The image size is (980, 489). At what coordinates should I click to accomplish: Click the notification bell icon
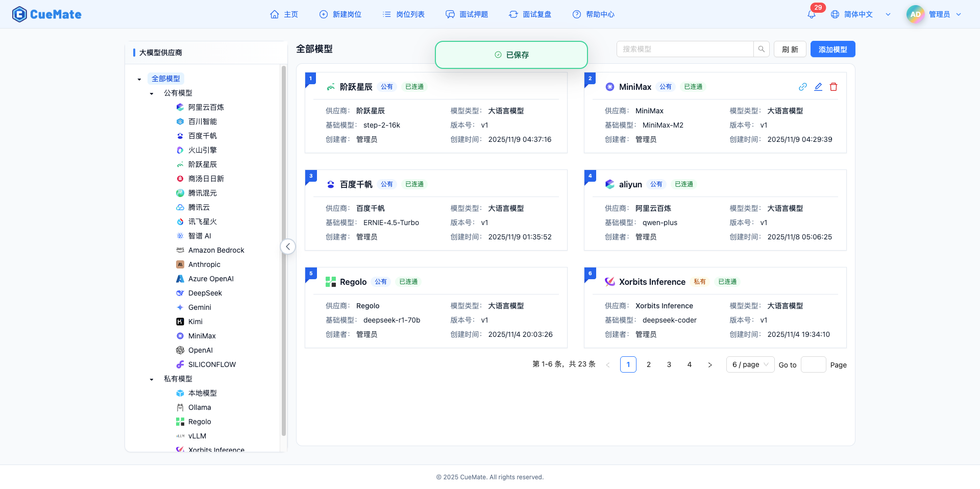pyautogui.click(x=811, y=14)
